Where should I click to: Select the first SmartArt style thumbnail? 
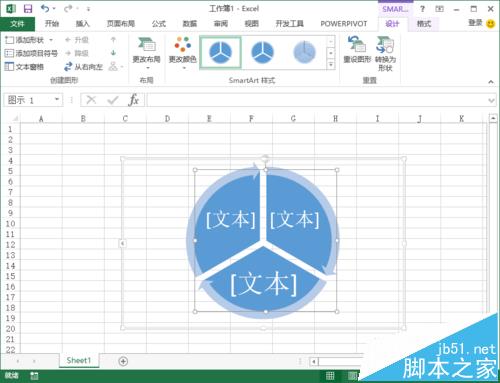click(220, 53)
